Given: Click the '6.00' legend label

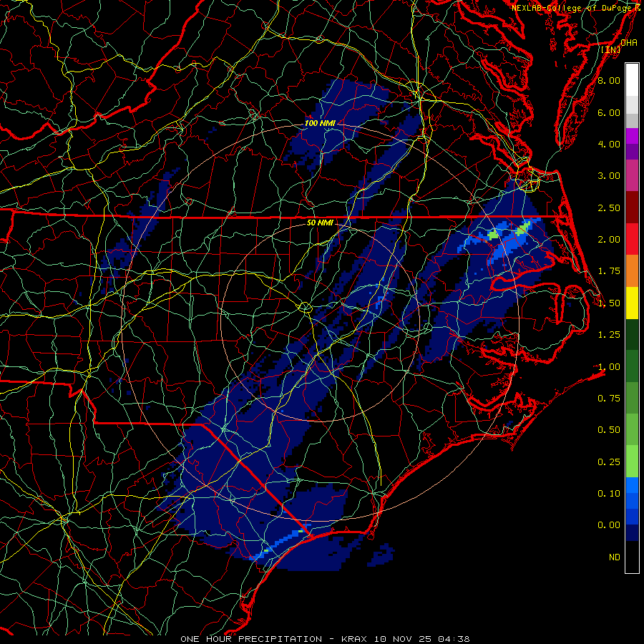Looking at the screenshot, I should (609, 112).
